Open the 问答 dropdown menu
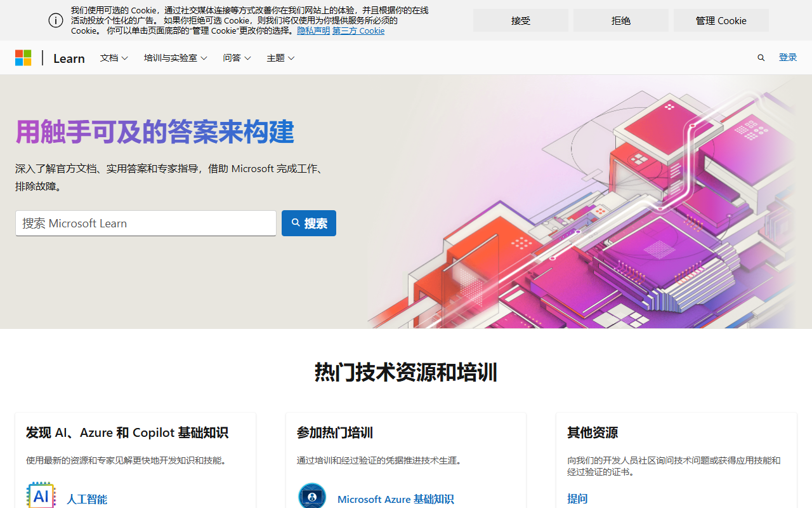This screenshot has width=812, height=508. point(237,58)
